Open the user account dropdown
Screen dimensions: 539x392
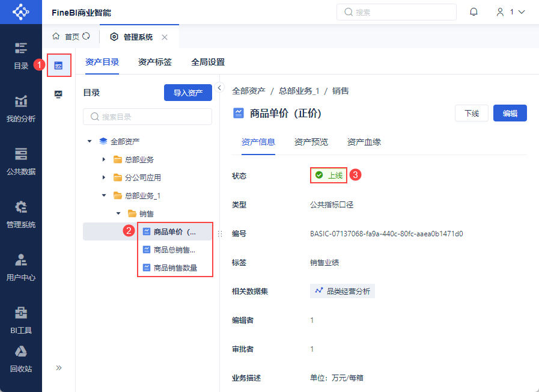click(x=511, y=12)
